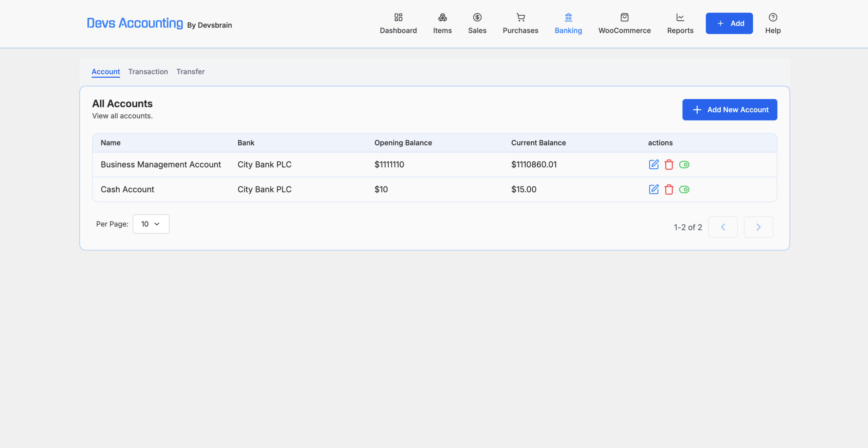Go to Items via boxes icon

442,17
